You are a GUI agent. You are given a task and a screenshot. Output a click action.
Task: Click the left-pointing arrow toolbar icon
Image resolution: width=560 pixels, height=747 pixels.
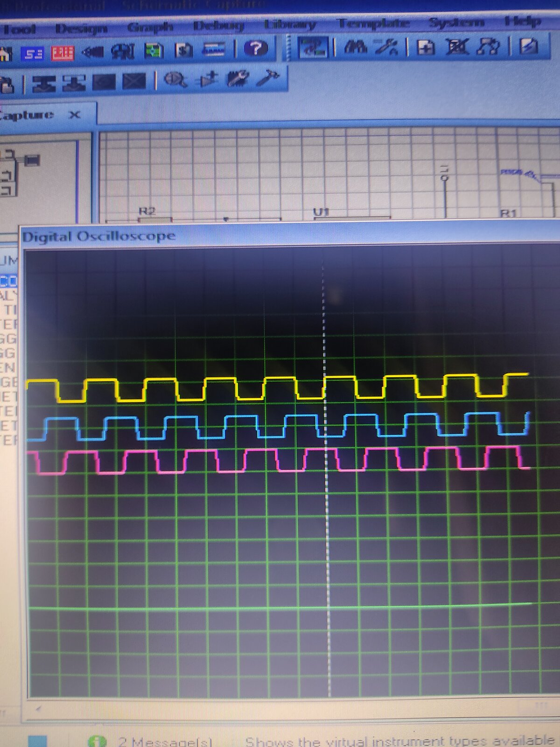click(92, 52)
